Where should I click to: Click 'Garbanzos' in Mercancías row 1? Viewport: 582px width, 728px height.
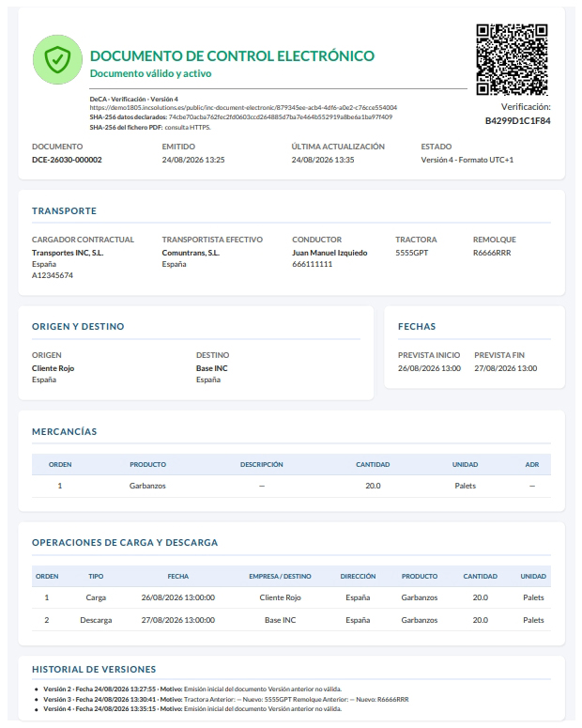click(147, 486)
